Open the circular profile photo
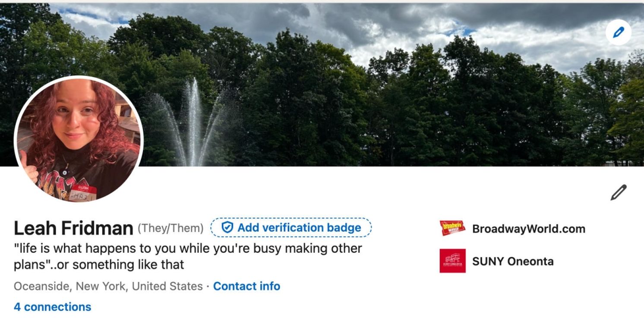Screen dimensions: 644x322 [79, 139]
